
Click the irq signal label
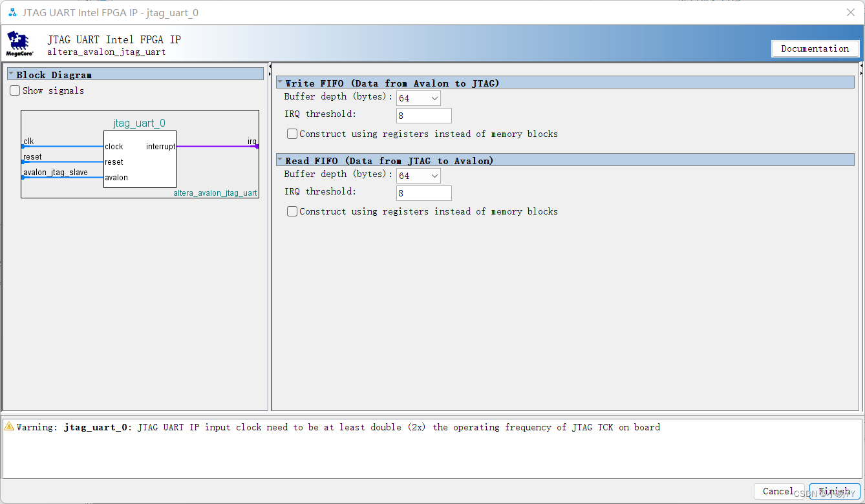[252, 141]
